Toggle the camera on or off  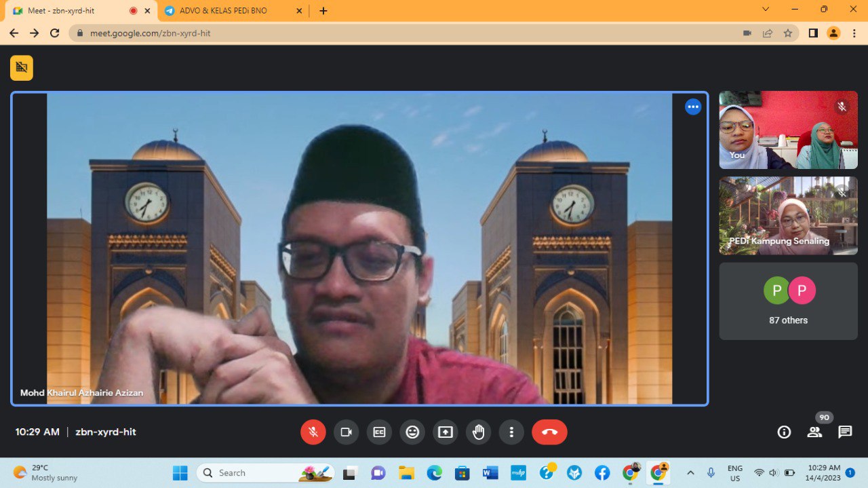(347, 432)
